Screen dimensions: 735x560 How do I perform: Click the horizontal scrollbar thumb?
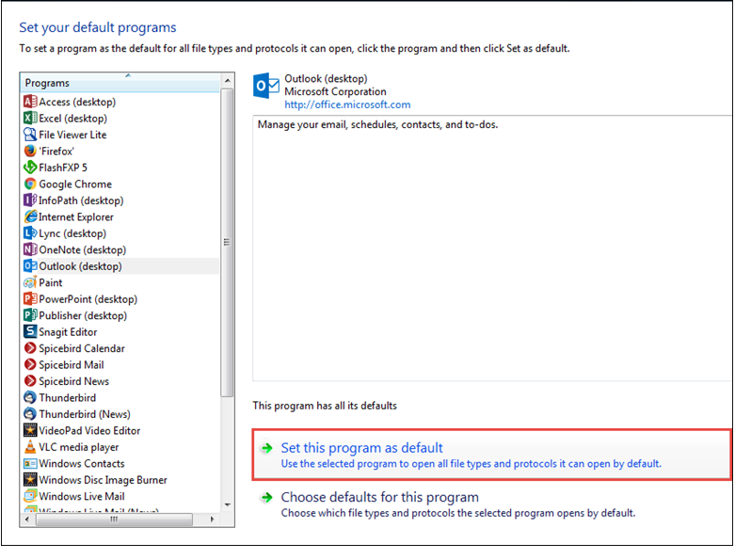[x=114, y=520]
